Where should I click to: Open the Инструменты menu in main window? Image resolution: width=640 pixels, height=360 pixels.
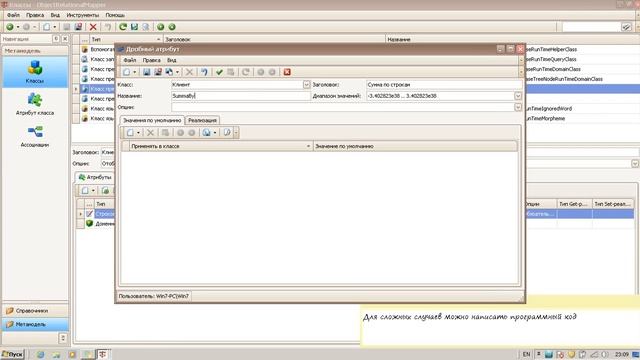pos(82,15)
